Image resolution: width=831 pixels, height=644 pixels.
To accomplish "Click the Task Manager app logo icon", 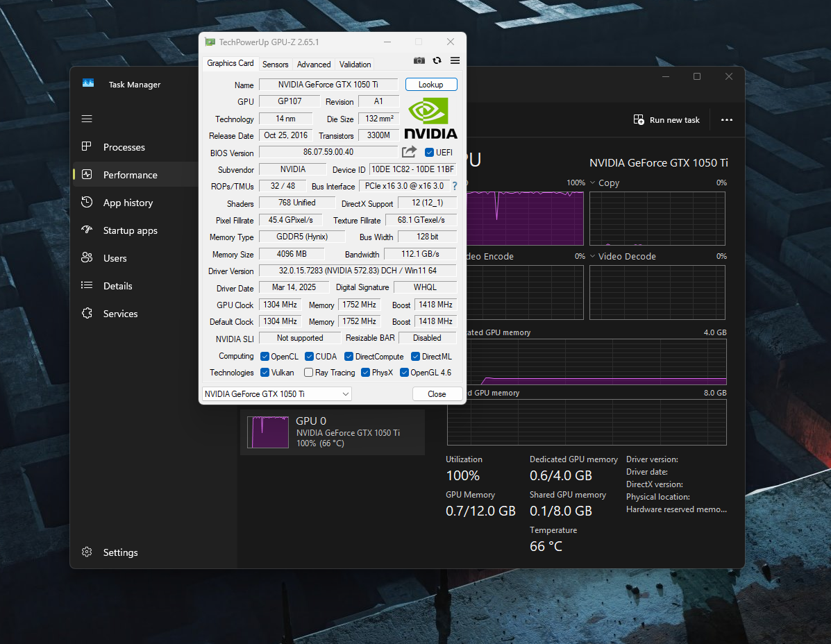I will [88, 84].
